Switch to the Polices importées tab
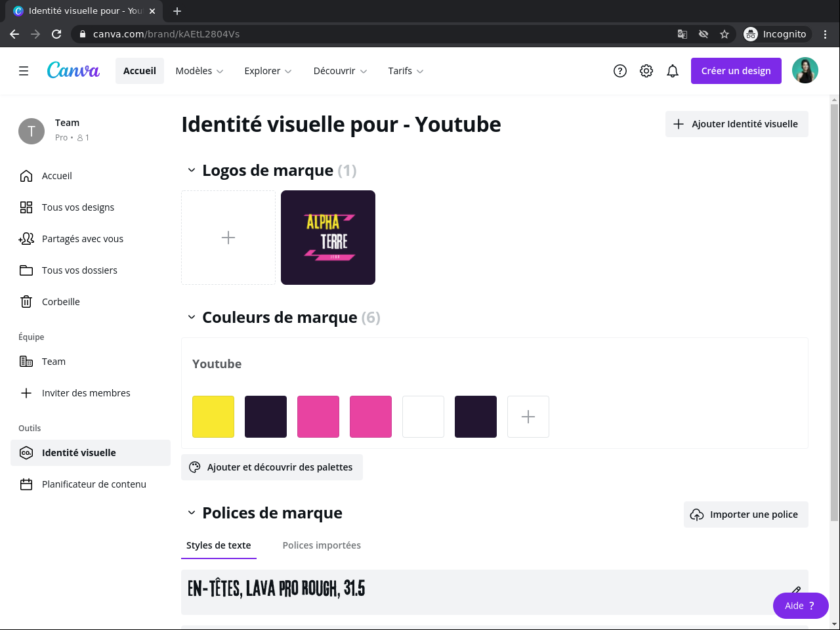This screenshot has width=840, height=630. [322, 545]
